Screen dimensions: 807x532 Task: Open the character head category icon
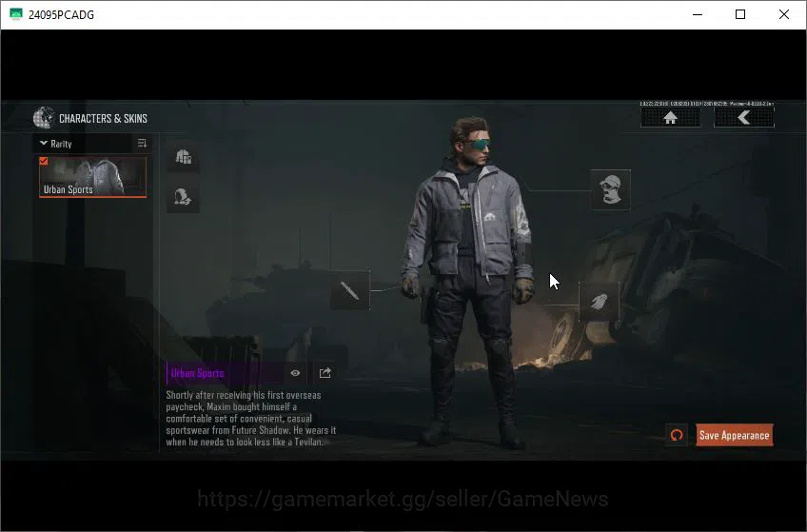pos(184,197)
